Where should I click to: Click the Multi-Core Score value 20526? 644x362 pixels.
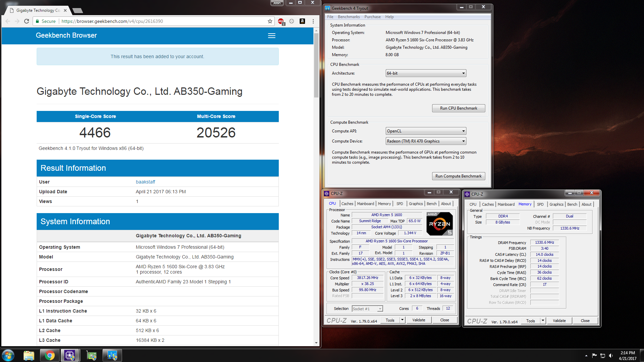216,132
